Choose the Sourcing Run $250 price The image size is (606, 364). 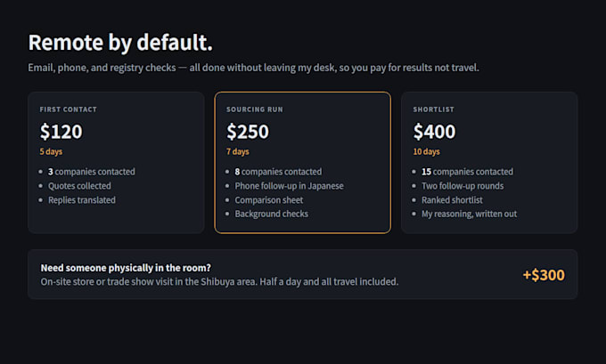(248, 132)
